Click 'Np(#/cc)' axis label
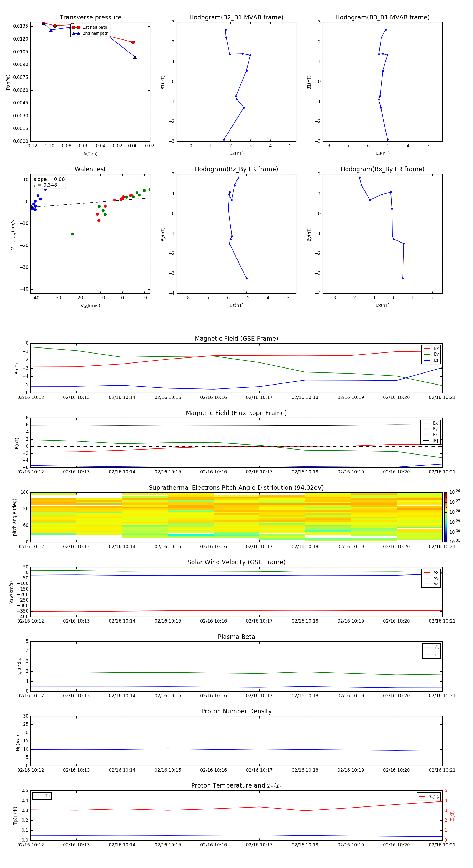 click(18, 741)
